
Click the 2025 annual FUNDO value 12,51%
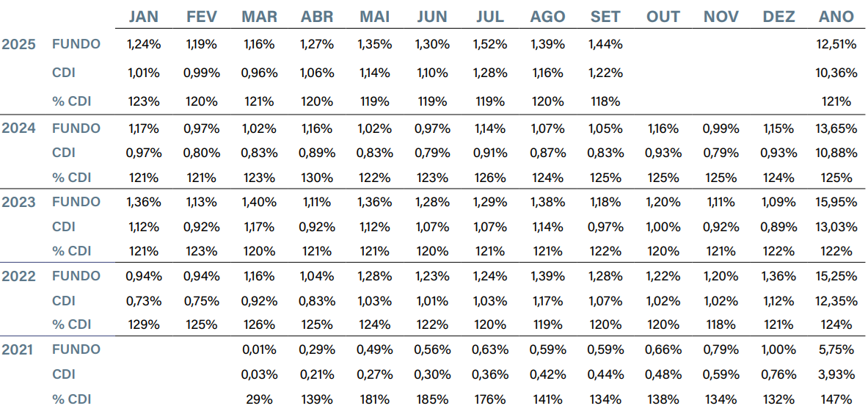pos(836,44)
